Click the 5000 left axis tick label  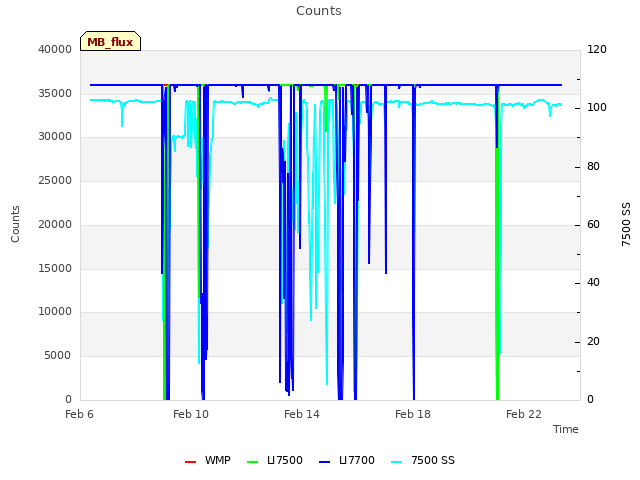(58, 356)
